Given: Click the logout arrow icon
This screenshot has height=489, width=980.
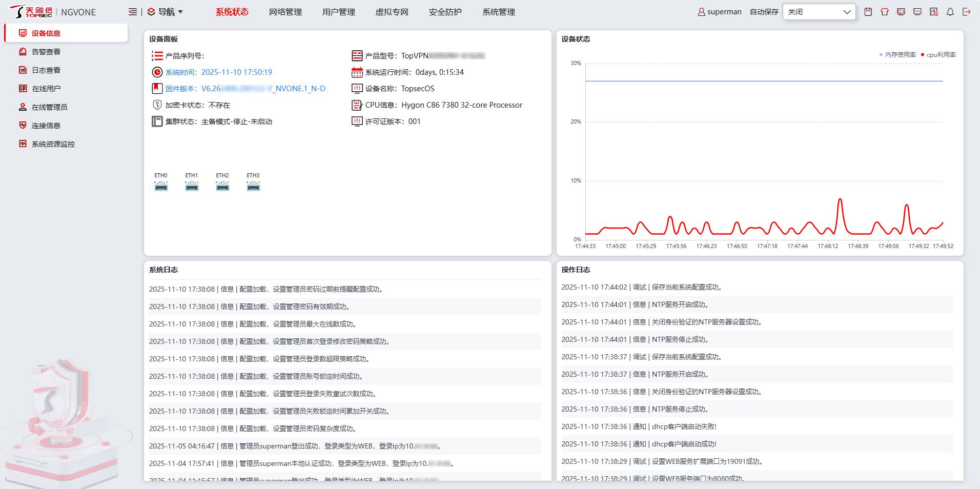Looking at the screenshot, I should (966, 12).
